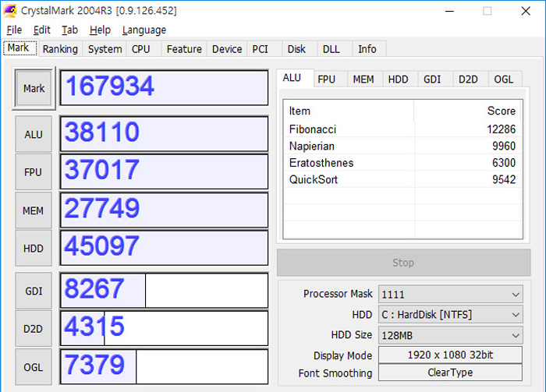The image size is (546, 392).
Task: Open the Help menu
Action: point(100,30)
